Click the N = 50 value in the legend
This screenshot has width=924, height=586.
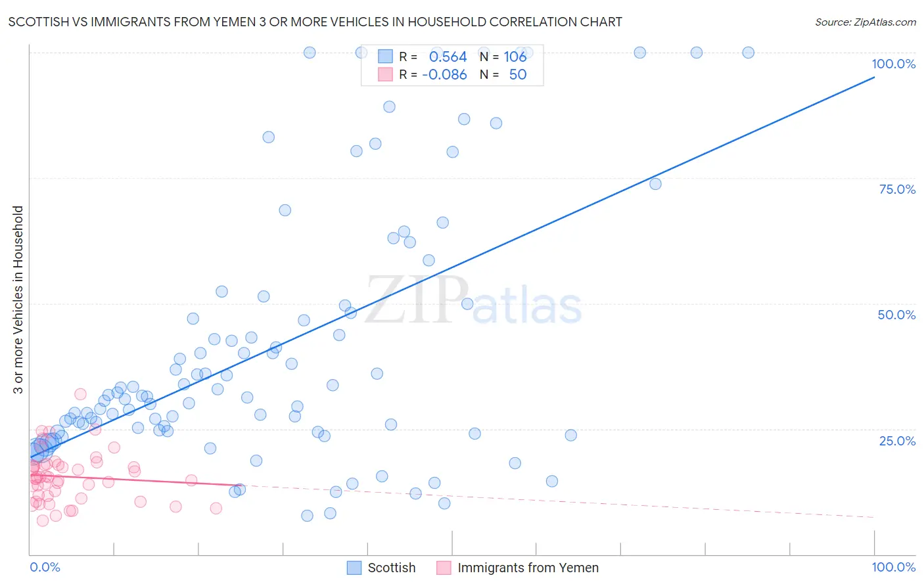click(x=503, y=74)
